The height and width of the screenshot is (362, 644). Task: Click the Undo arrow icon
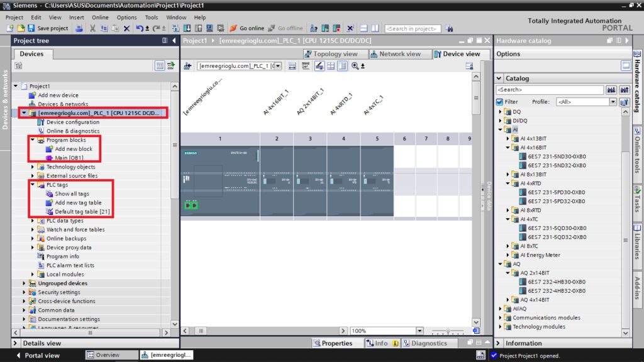click(x=140, y=28)
